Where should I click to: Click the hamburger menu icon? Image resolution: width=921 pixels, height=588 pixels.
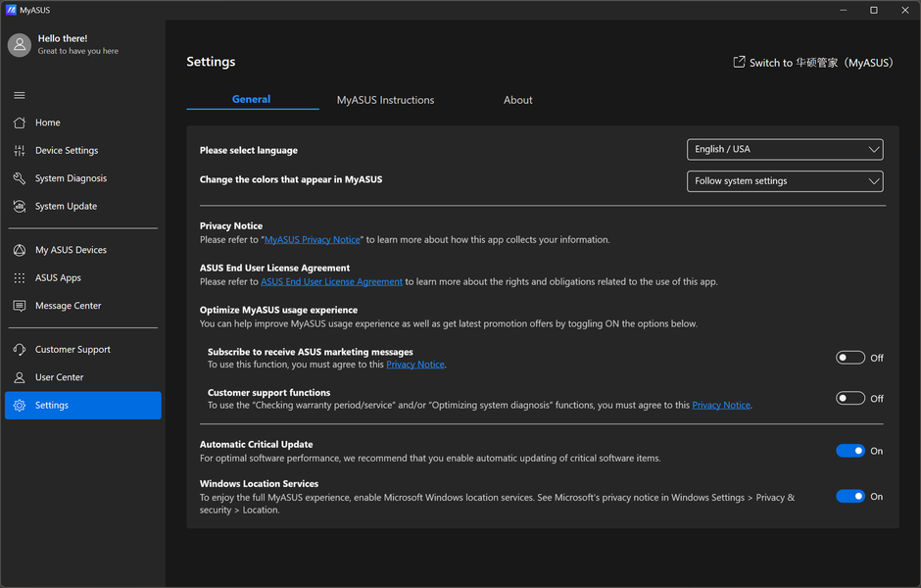tap(20, 95)
